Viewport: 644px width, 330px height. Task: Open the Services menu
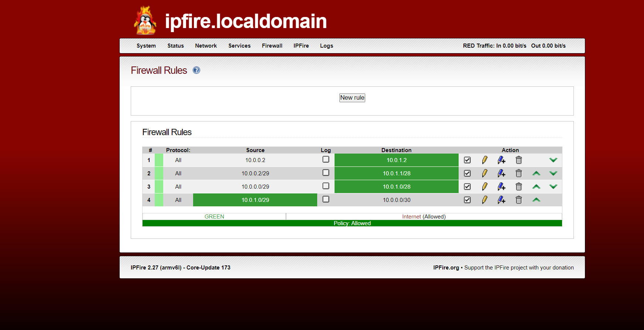(239, 46)
